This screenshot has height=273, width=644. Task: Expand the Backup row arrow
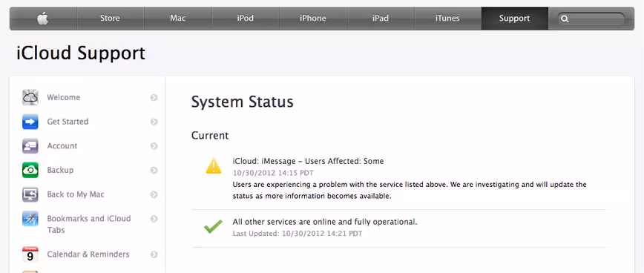click(x=154, y=170)
